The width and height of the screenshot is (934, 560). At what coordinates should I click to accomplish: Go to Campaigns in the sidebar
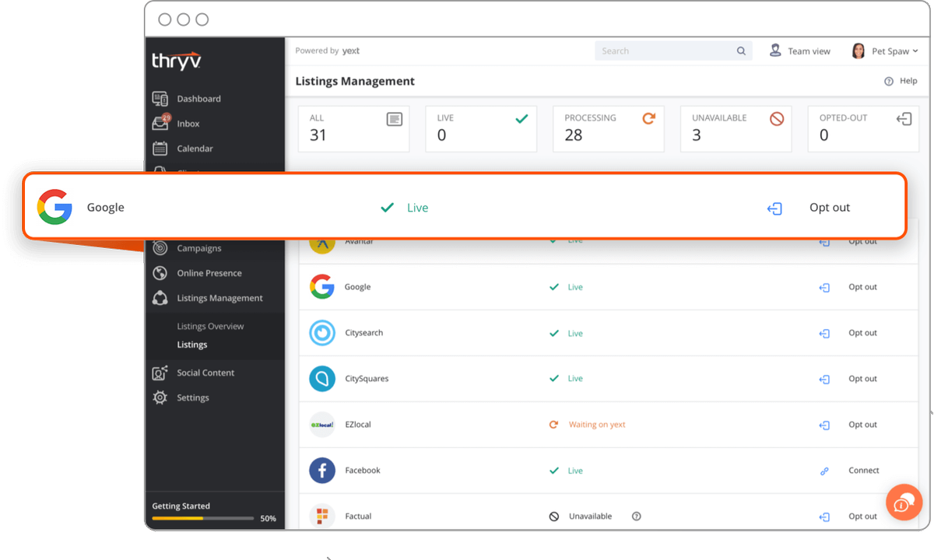[x=198, y=248]
